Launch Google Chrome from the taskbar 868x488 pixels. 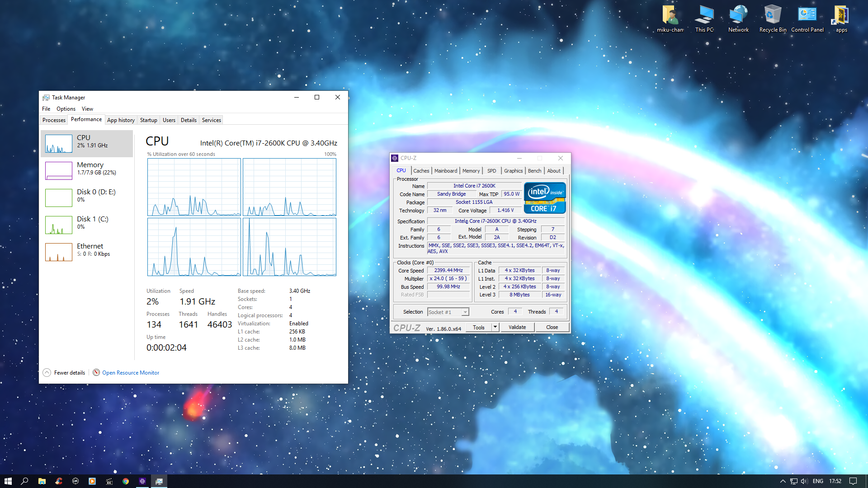coord(126,481)
